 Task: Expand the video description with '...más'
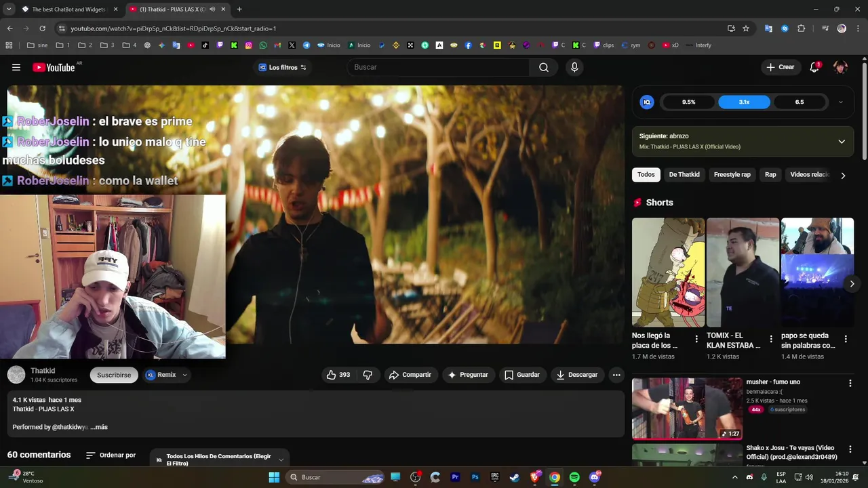point(99,427)
